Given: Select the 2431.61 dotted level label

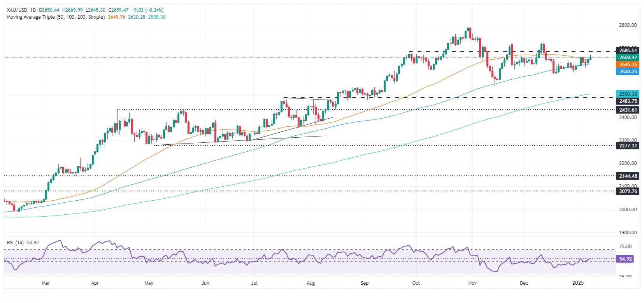Looking at the screenshot, I should (628, 110).
